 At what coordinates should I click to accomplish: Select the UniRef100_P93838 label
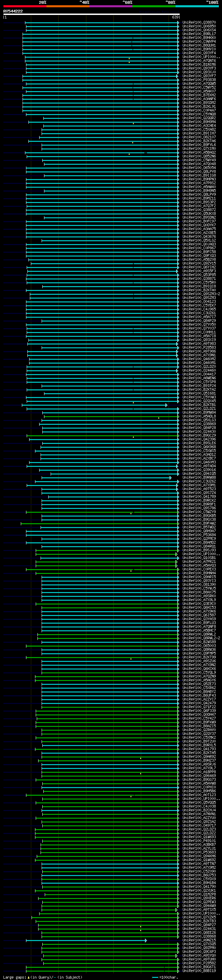point(199,80)
